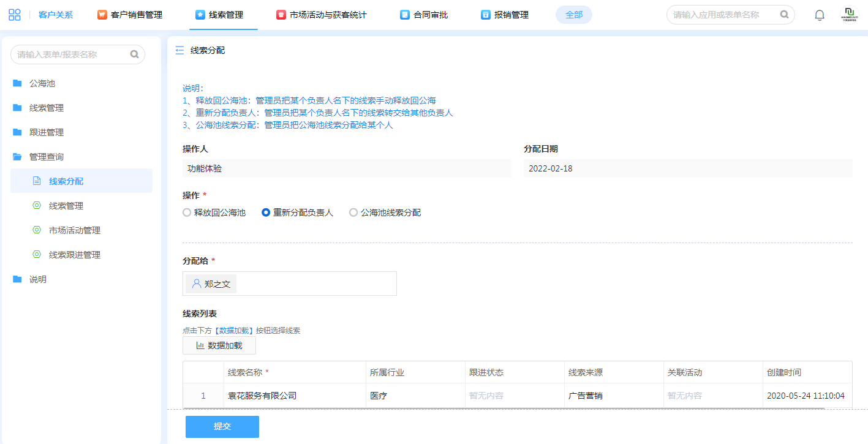
Task: Switch to the 市场活动与获客统计 tab
Action: tap(328, 15)
